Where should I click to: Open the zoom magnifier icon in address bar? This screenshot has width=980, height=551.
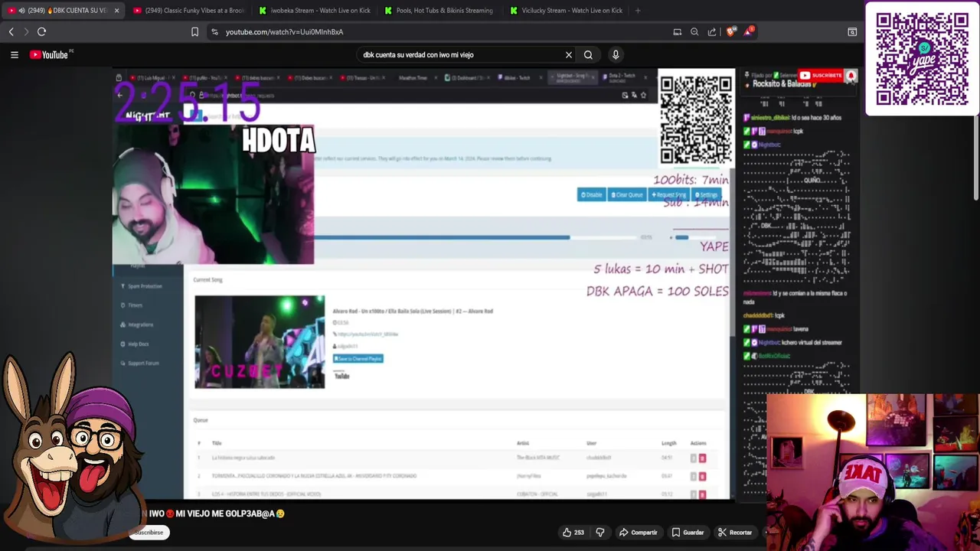pyautogui.click(x=694, y=31)
